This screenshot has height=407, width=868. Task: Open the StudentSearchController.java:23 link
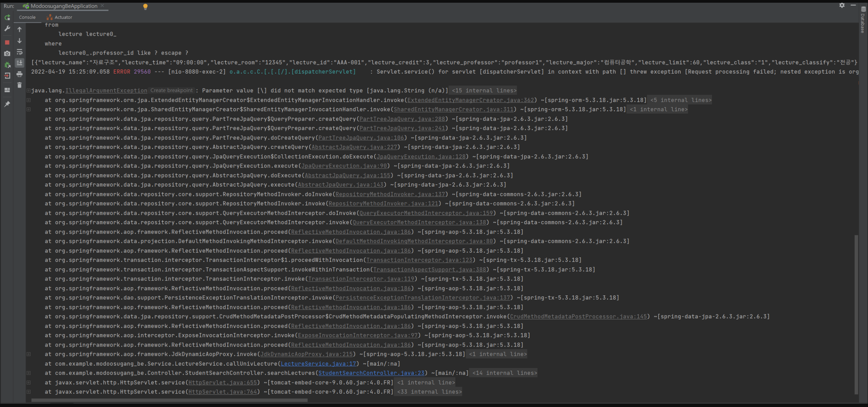[x=371, y=373]
